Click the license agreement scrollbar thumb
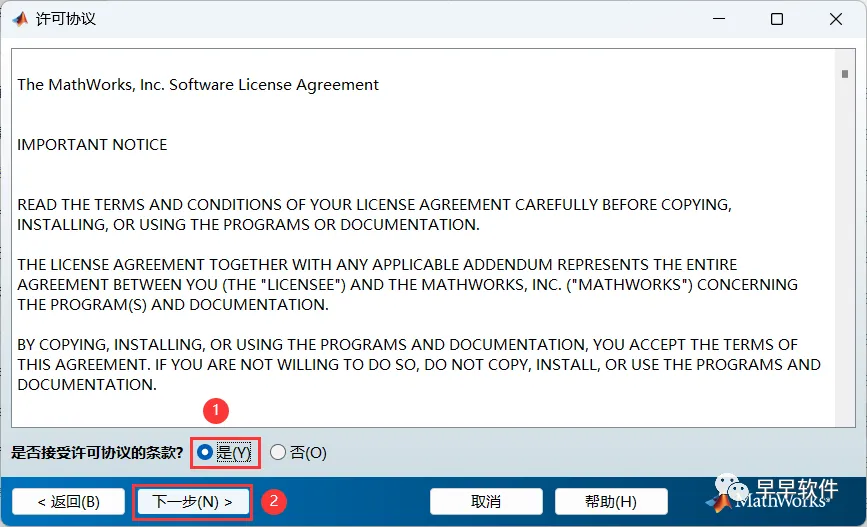 pos(844,74)
